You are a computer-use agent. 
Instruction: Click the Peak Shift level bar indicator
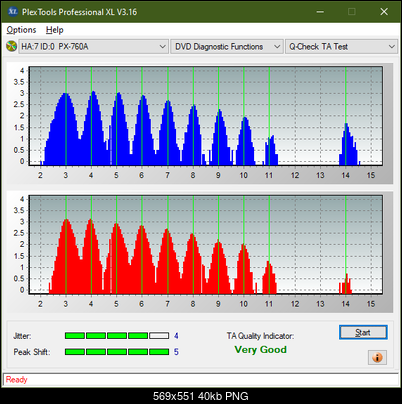coord(117,352)
